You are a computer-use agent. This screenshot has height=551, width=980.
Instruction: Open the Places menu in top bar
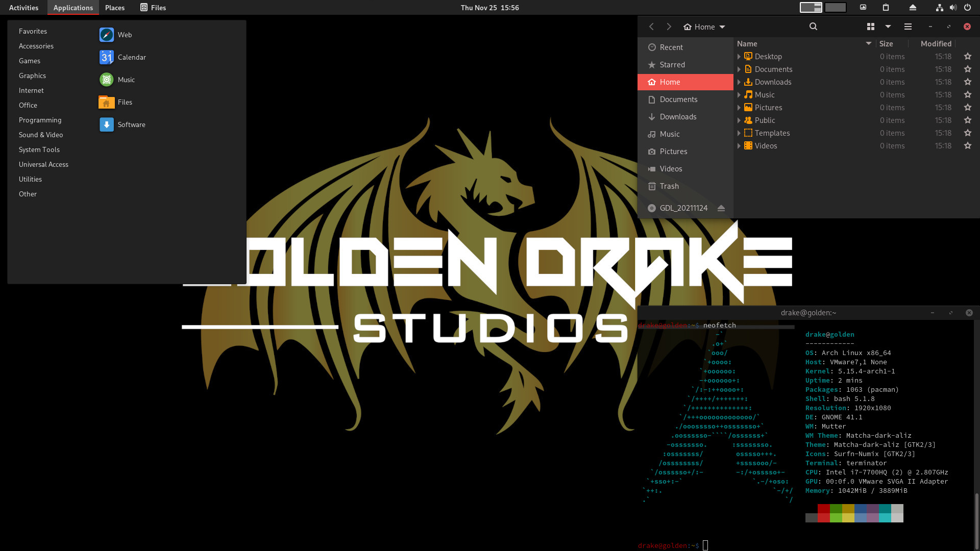point(115,8)
